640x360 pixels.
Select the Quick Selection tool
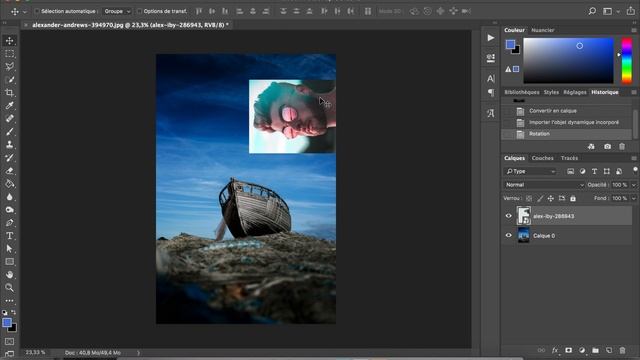(9, 80)
